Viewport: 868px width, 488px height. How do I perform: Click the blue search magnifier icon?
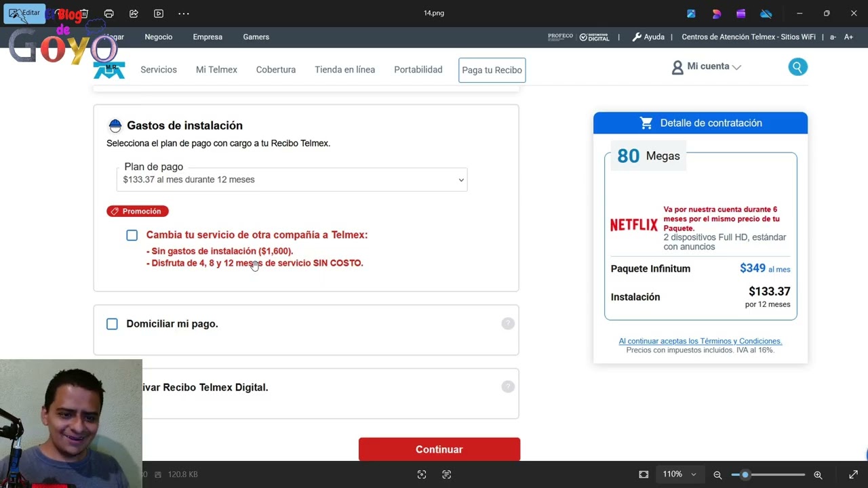click(797, 67)
